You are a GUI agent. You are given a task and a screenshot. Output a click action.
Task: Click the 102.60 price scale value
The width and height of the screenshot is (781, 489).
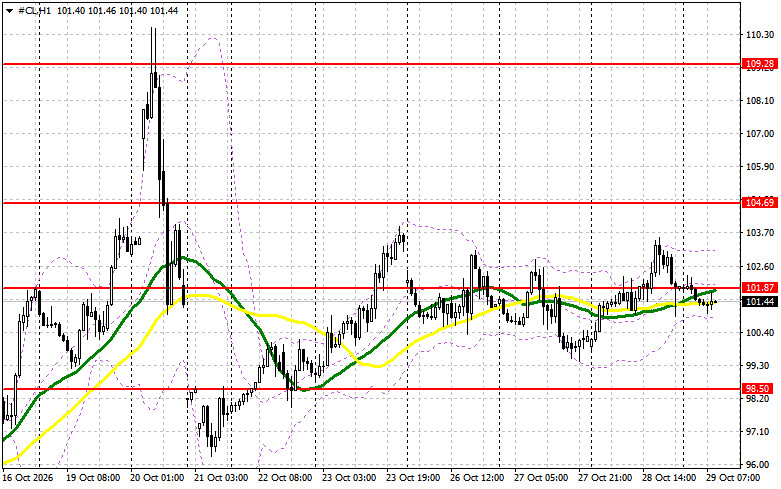[760, 266]
